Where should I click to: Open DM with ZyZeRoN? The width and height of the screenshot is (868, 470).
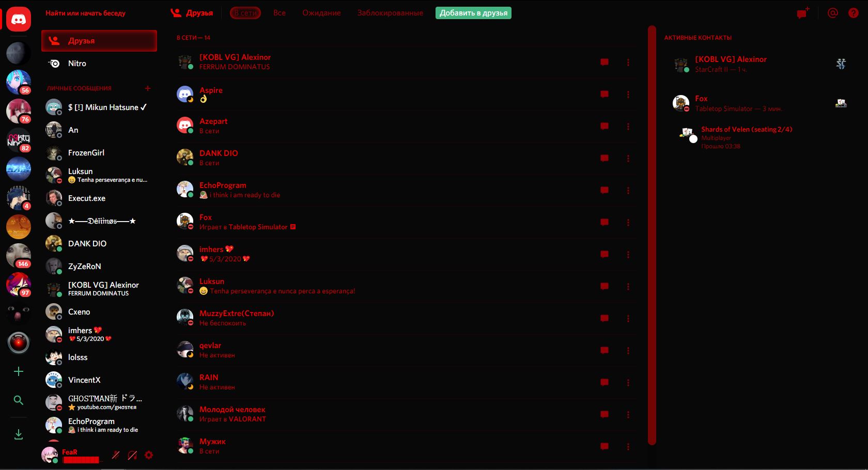(99, 267)
